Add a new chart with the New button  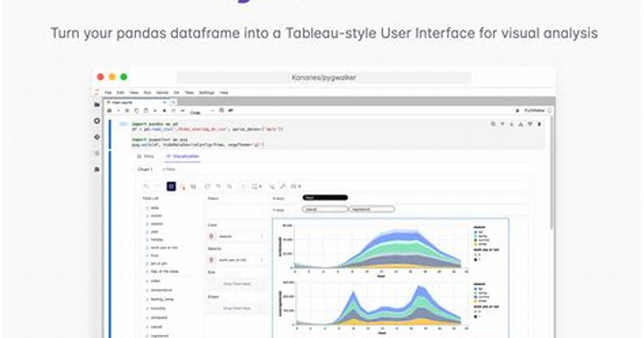click(x=169, y=169)
